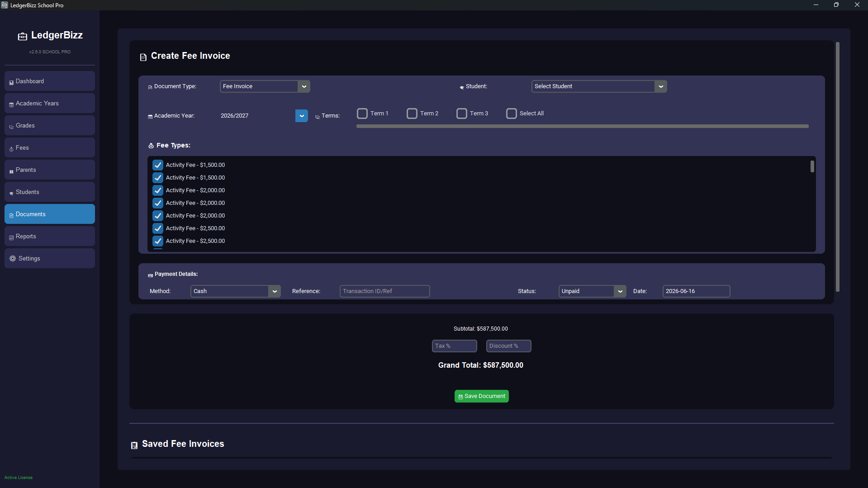Click the 2026/2027 academic year value
Image resolution: width=868 pixels, height=488 pixels.
tap(234, 116)
